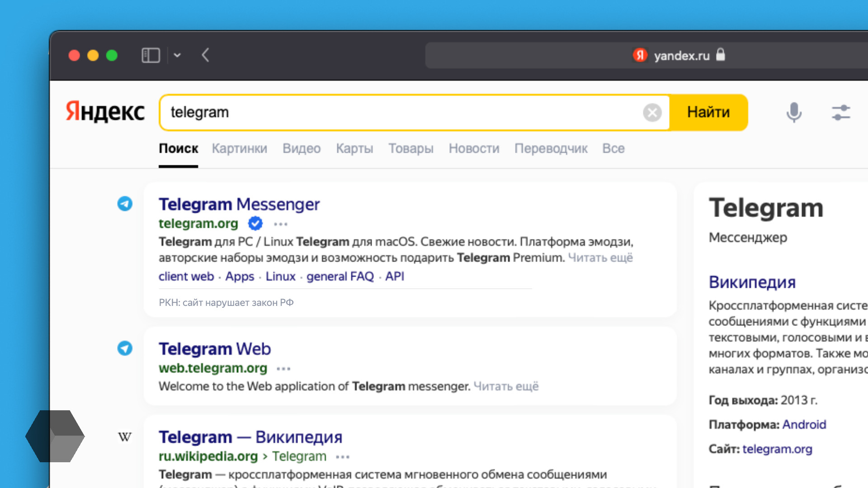Click the yandex.ru address bar
This screenshot has width=868, height=488.
point(646,55)
